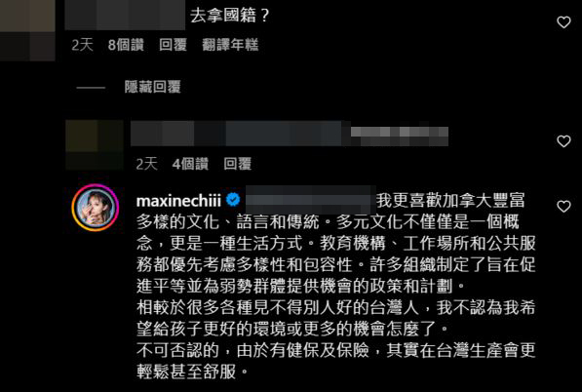Viewport: 582px width, 392px height.
Task: Open the blurred avatar of the top commenter
Action: point(27,30)
